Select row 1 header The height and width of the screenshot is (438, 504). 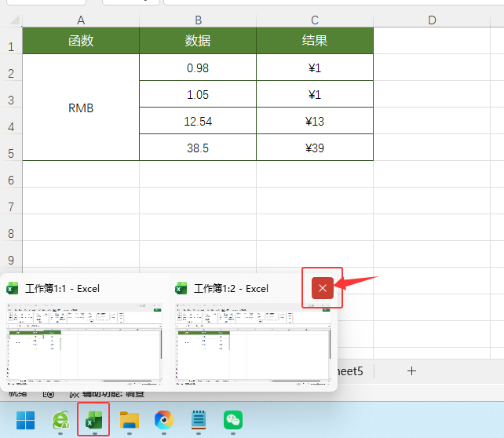11,41
